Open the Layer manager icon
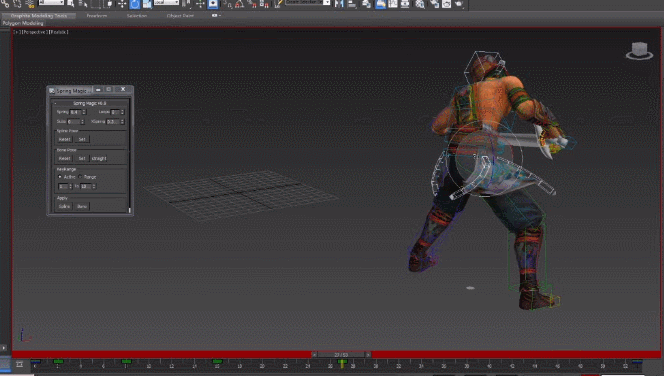The image size is (664, 376). [366, 4]
